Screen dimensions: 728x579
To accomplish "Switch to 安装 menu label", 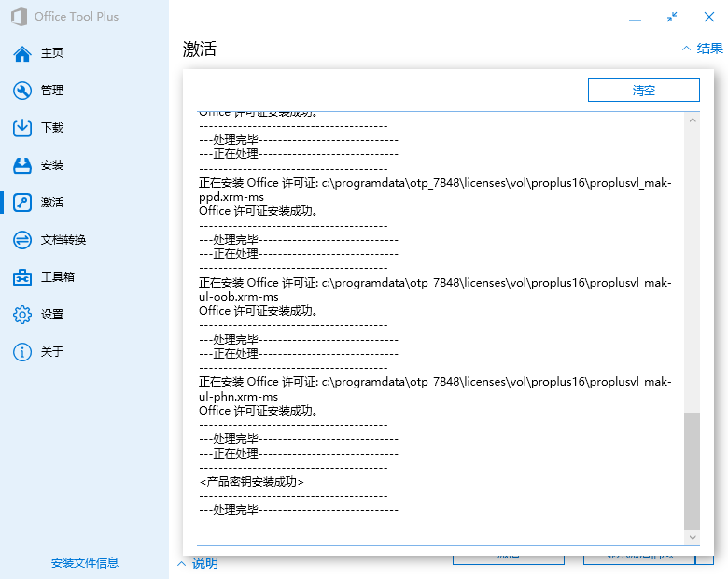I will tap(52, 165).
